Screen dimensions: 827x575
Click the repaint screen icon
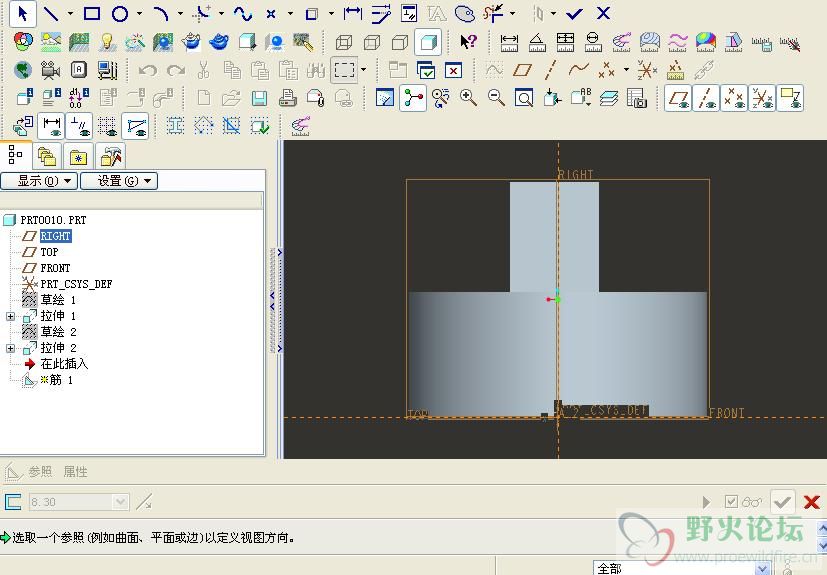click(385, 98)
